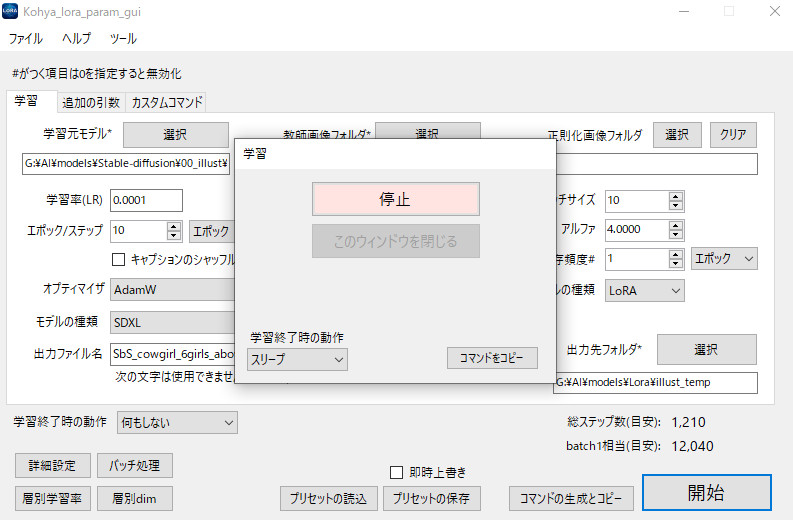Click the コマンドをコピー button

(492, 358)
